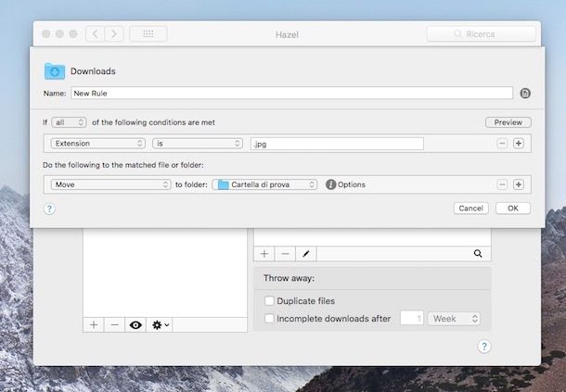Screen dimensions: 566x392
Task: Click the Cancel button
Action: point(471,209)
